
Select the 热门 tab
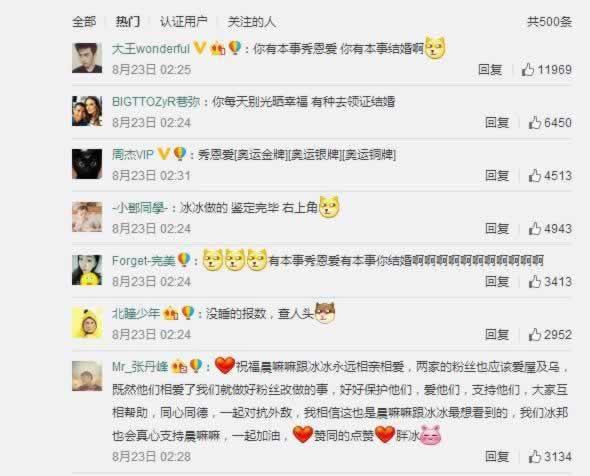[x=128, y=21]
